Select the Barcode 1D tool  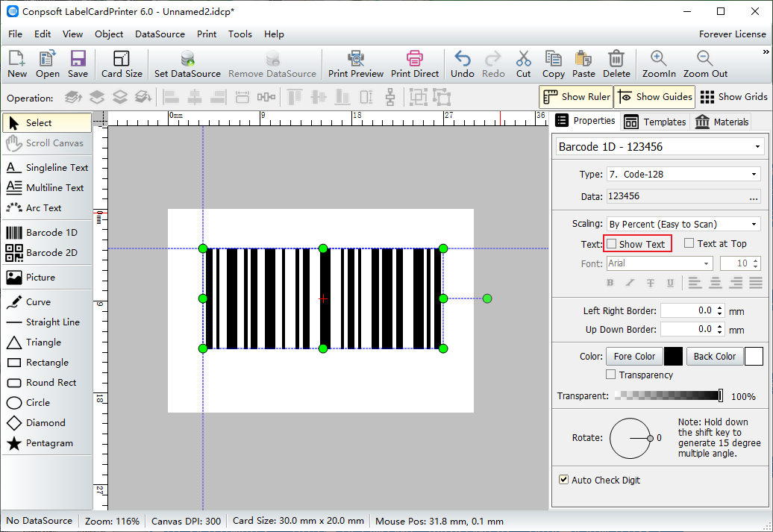47,233
